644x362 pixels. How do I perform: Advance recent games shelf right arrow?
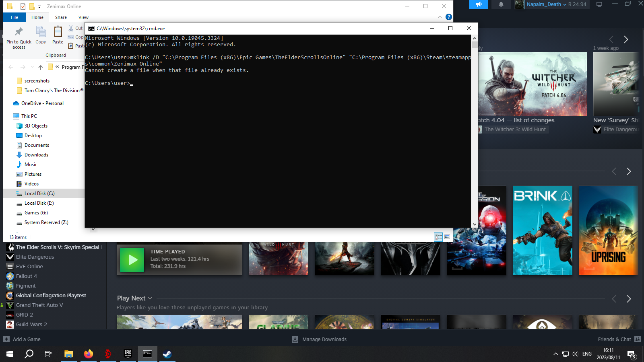(x=629, y=171)
